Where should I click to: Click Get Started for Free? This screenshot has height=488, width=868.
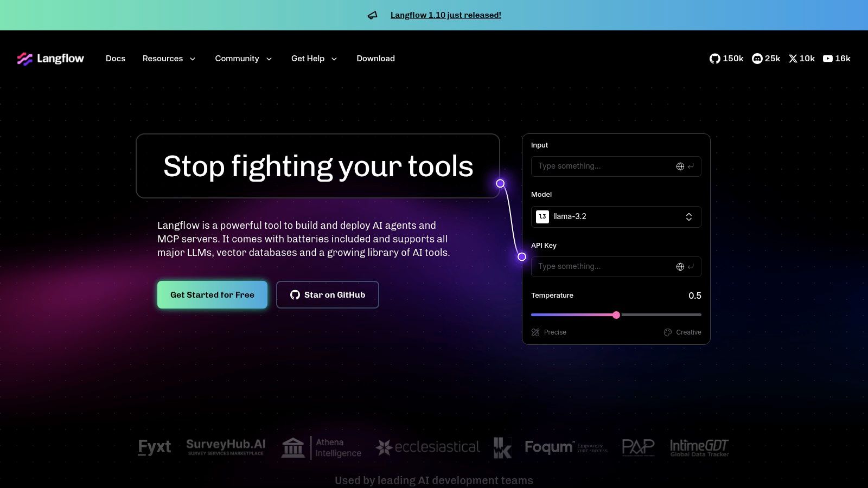212,295
